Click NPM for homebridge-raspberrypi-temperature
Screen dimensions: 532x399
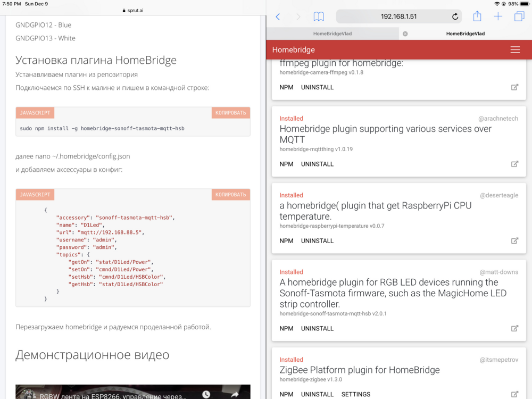click(x=286, y=240)
